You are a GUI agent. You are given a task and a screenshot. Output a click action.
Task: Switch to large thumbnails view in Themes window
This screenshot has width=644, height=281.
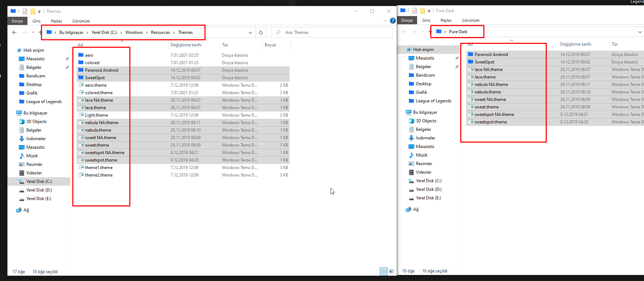(391, 271)
